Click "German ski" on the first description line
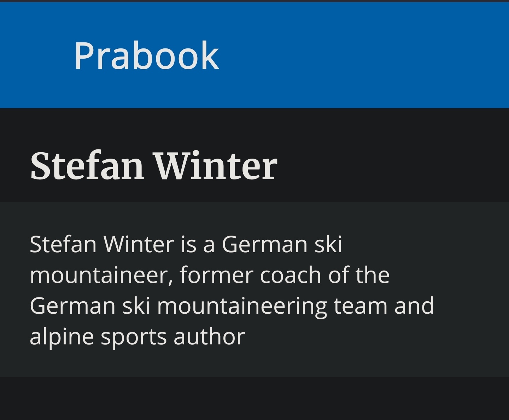This screenshot has width=509, height=420. click(x=282, y=244)
